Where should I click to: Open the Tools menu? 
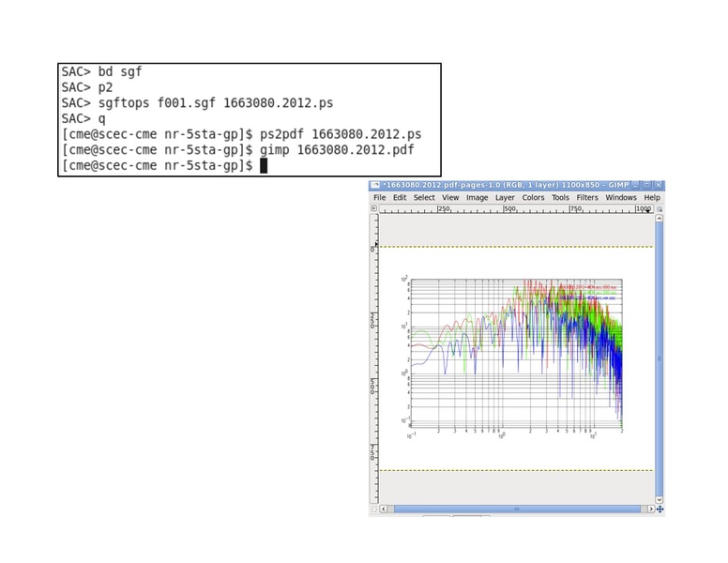(x=560, y=198)
